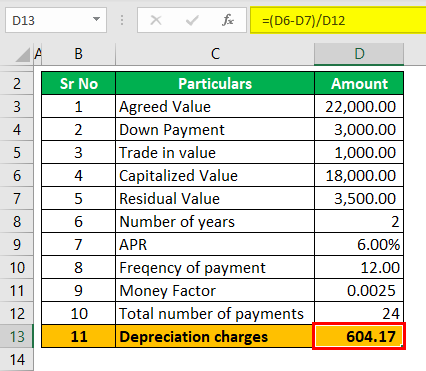426x371 pixels.
Task: Select row 8 header
Action: (x=17, y=222)
